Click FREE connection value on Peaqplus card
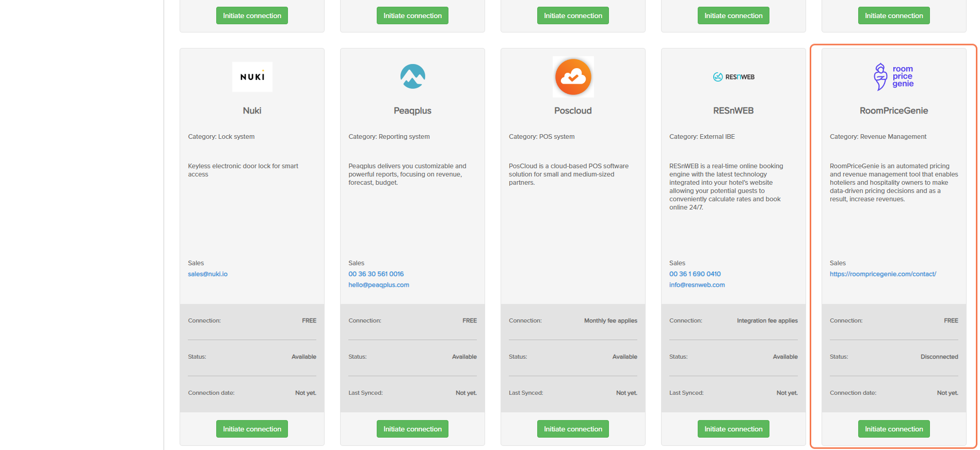The height and width of the screenshot is (450, 980). [470, 320]
